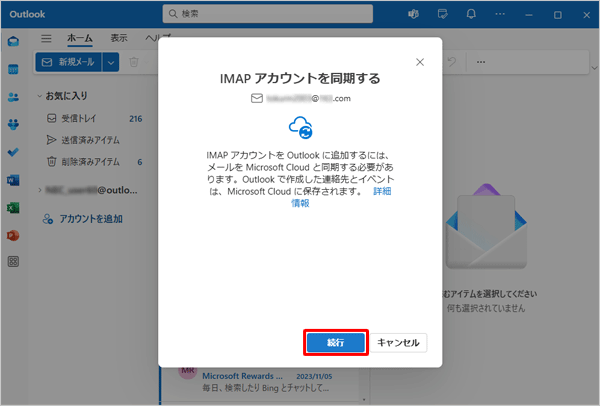600x406 pixels.
Task: Click the 続行 button in the dialog
Action: click(336, 342)
